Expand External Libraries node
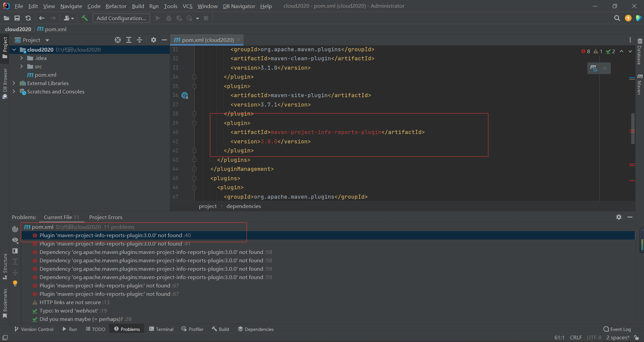 click(x=14, y=83)
